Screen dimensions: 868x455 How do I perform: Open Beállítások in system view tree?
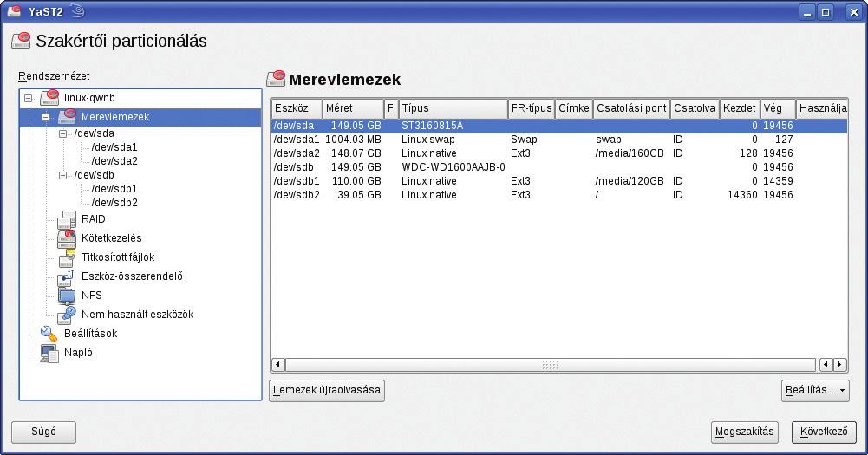click(x=91, y=333)
